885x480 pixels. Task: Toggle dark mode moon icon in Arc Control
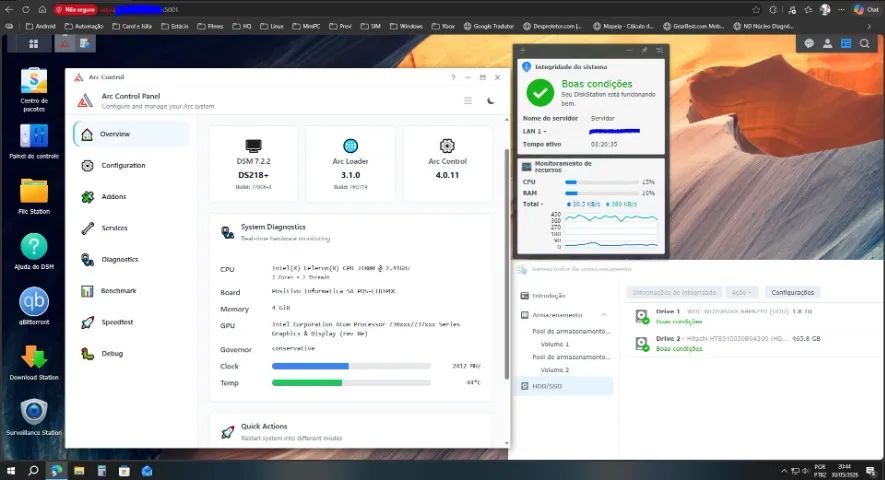(x=490, y=101)
